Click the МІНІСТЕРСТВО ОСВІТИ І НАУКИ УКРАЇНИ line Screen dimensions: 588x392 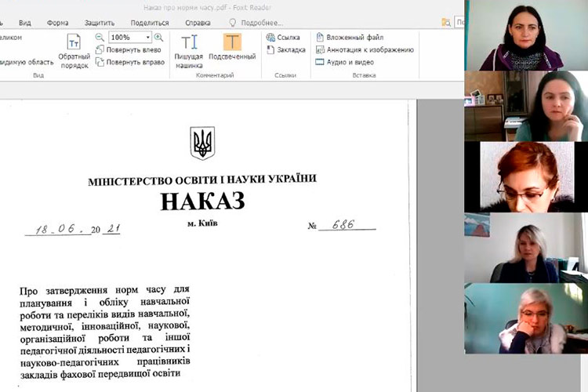pyautogui.click(x=202, y=180)
